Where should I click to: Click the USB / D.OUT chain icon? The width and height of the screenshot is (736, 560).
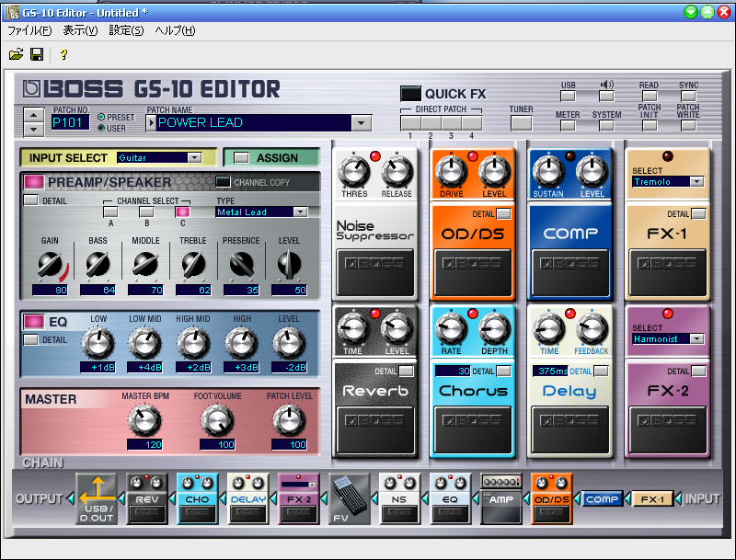click(x=97, y=499)
